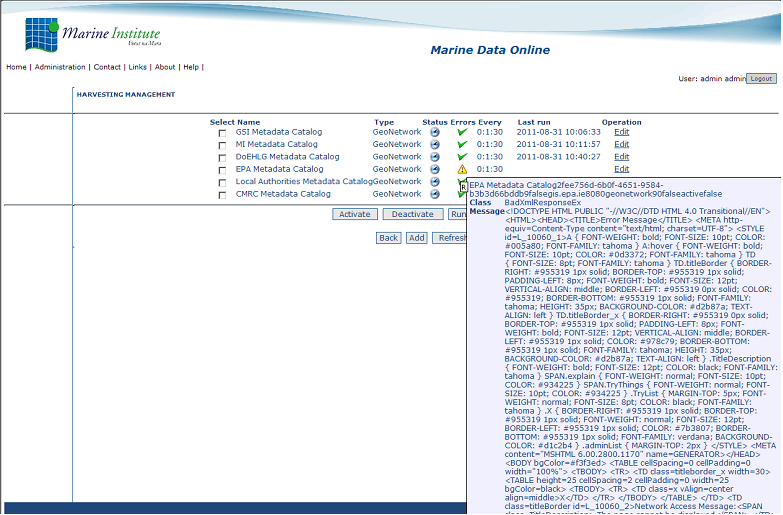The height and width of the screenshot is (515, 783).
Task: Click last run time 2011-08-31 10:06:33
Action: (x=558, y=132)
